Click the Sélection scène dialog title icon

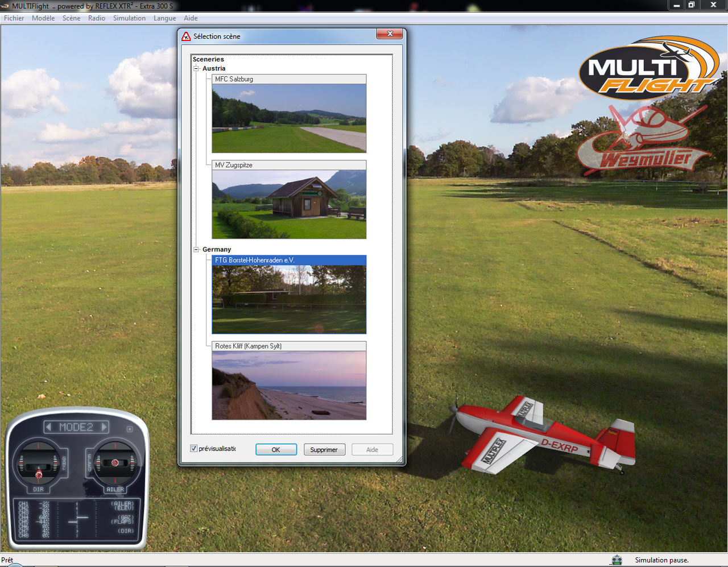tap(186, 36)
